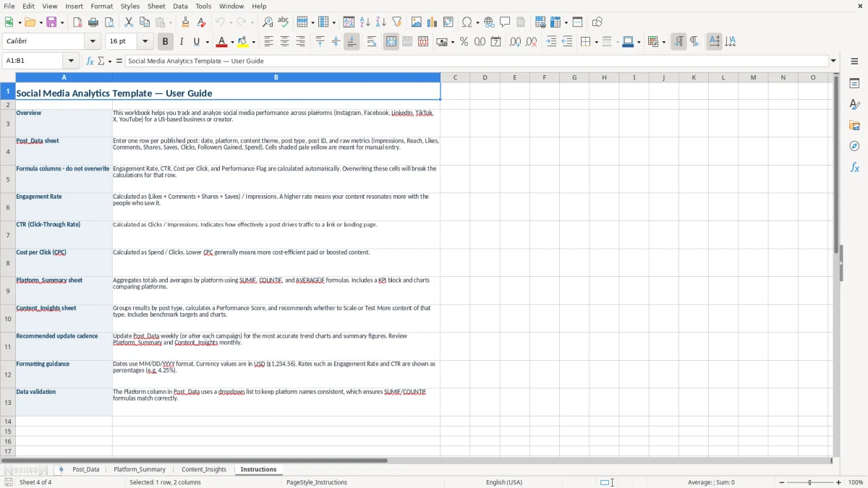The height and width of the screenshot is (488, 868).
Task: Toggle print preview icon
Action: 109,22
